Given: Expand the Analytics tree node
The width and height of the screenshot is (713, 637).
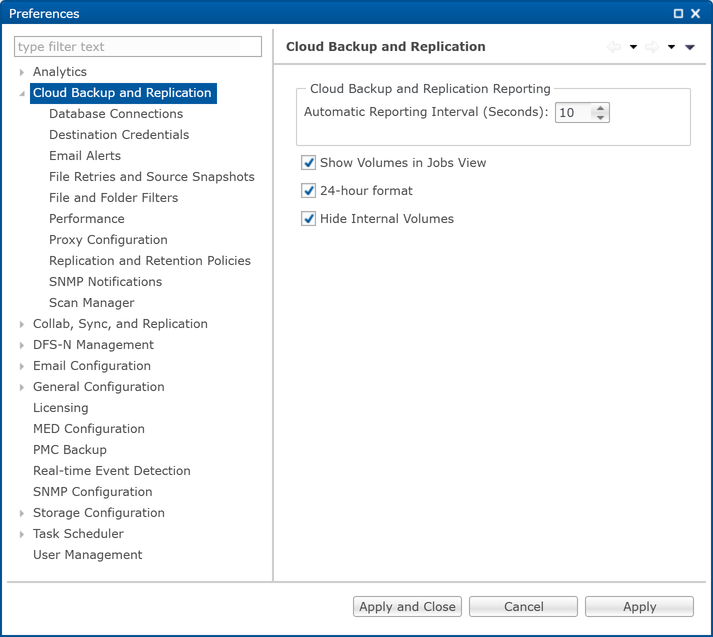Looking at the screenshot, I should pos(21,72).
